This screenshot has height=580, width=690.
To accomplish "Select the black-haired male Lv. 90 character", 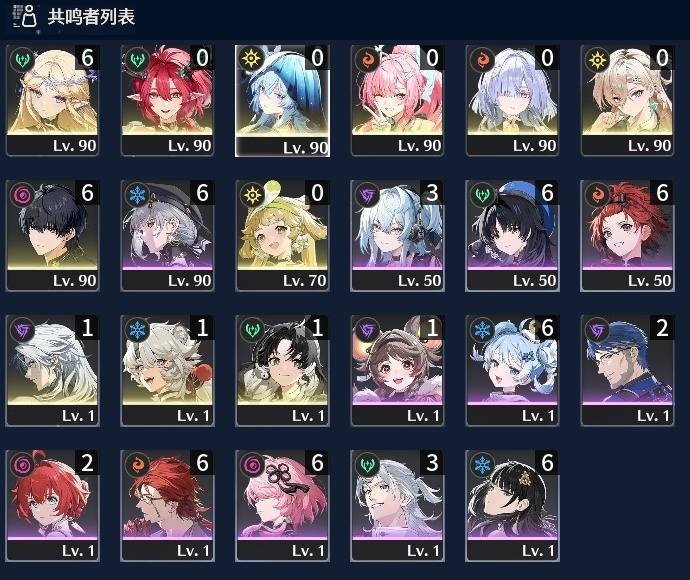I will tap(52, 235).
